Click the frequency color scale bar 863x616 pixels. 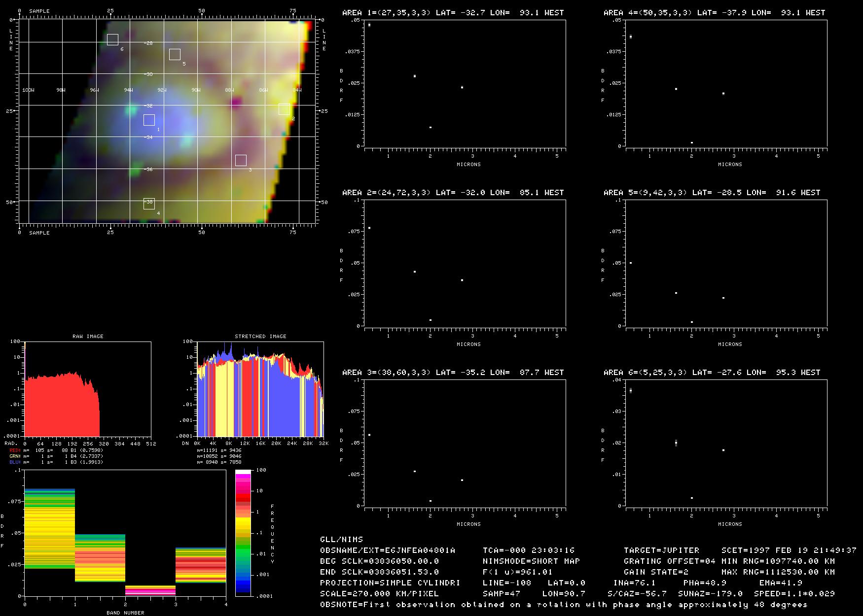coord(243,533)
